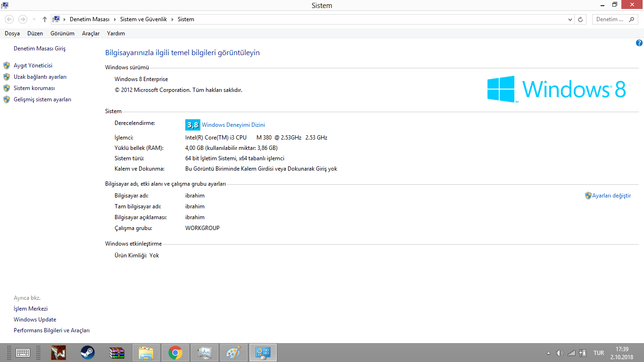Open the performance monitor taskbar icon

205,353
